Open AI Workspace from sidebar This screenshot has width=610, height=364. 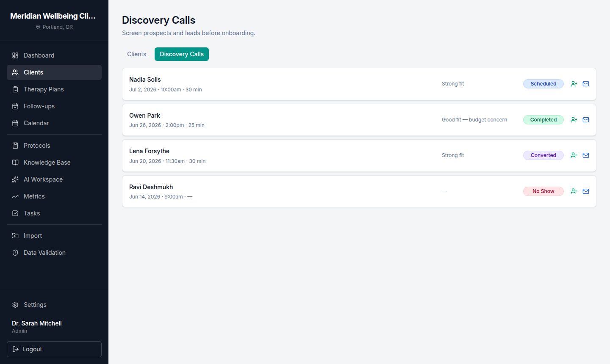pos(54,179)
